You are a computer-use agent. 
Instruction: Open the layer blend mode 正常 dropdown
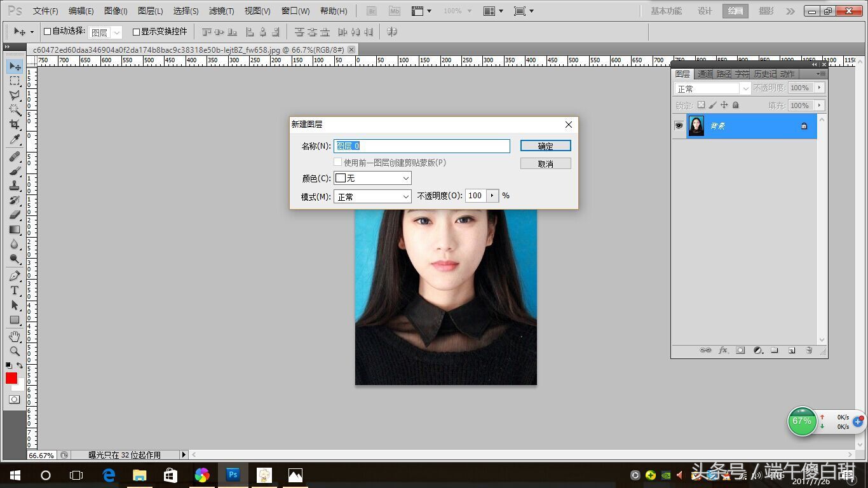coord(712,88)
